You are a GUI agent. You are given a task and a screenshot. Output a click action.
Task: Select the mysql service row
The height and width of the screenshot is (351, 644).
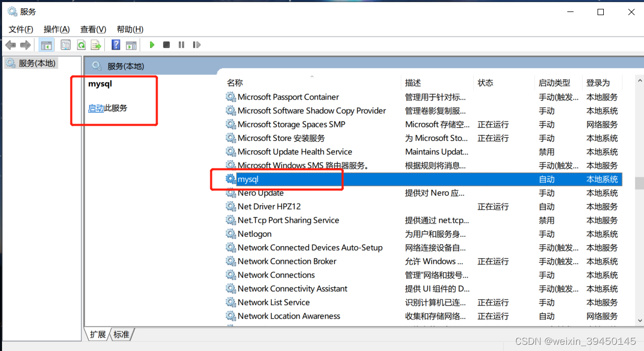(x=424, y=179)
